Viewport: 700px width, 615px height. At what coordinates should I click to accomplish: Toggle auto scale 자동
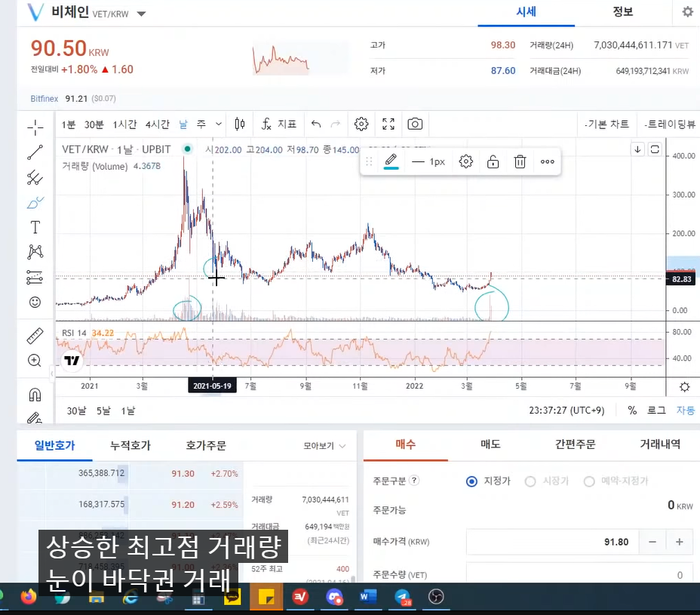coord(686,411)
